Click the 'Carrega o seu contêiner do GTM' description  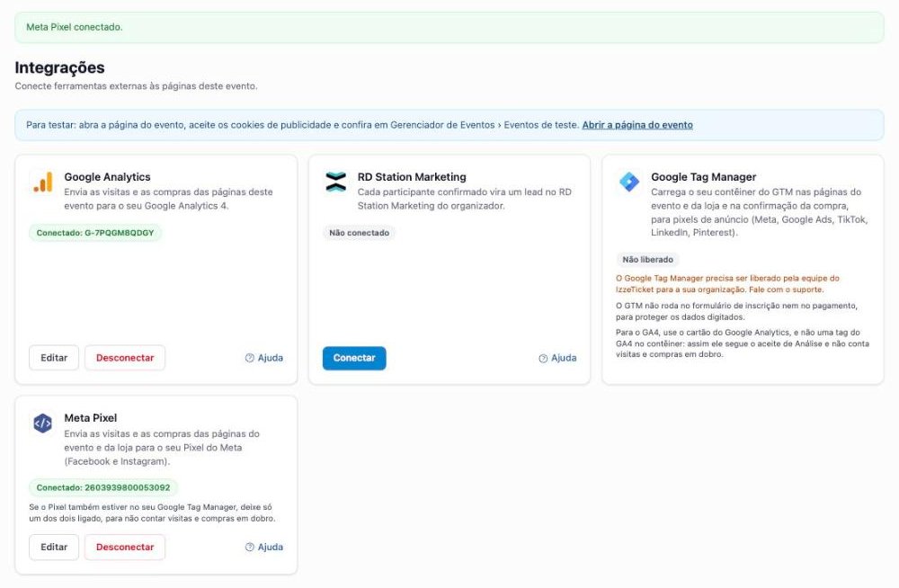[759, 212]
